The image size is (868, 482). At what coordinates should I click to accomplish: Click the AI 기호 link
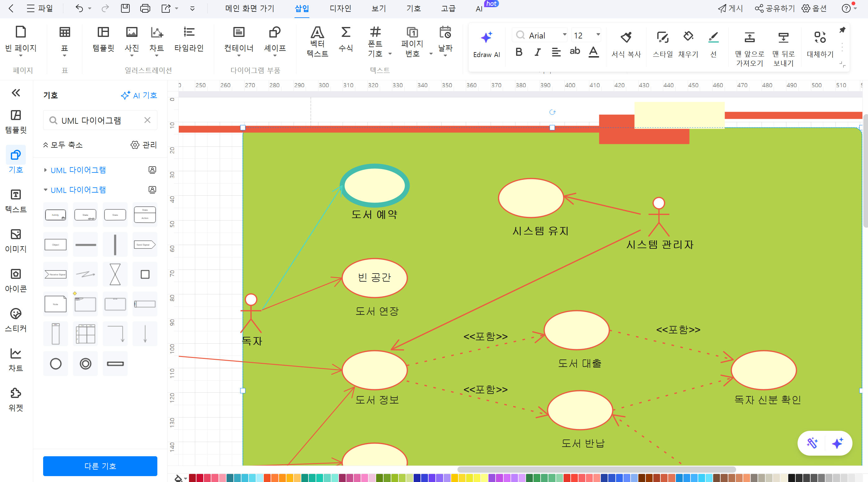coord(139,95)
